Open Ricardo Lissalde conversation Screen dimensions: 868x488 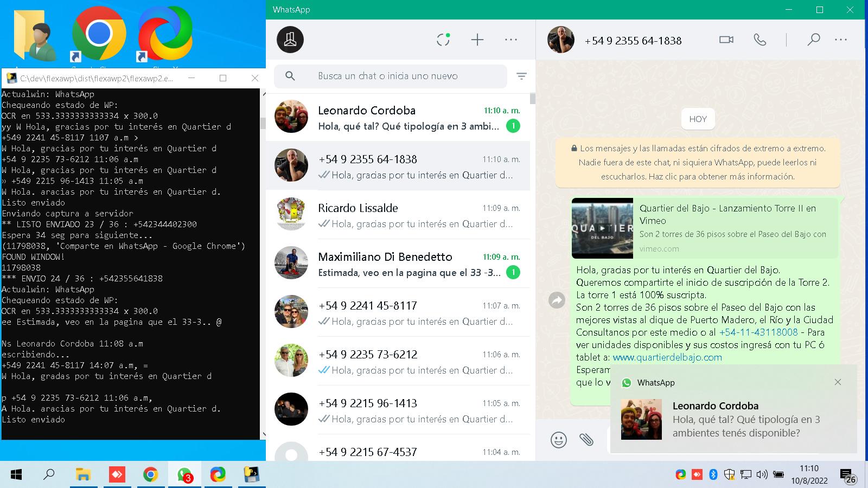398,215
